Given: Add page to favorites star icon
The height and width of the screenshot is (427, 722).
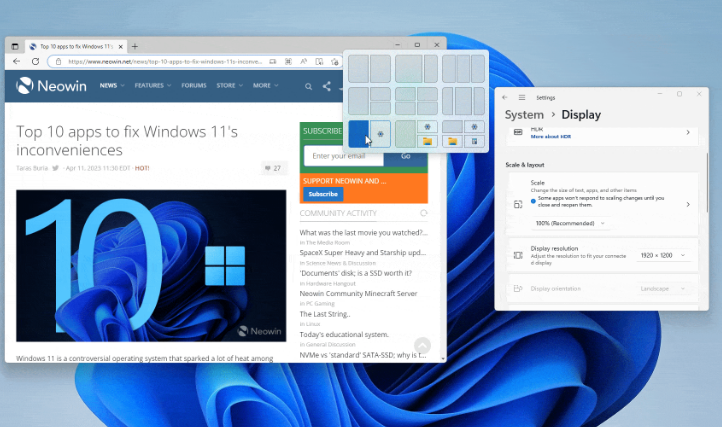Looking at the screenshot, I should 335,61.
